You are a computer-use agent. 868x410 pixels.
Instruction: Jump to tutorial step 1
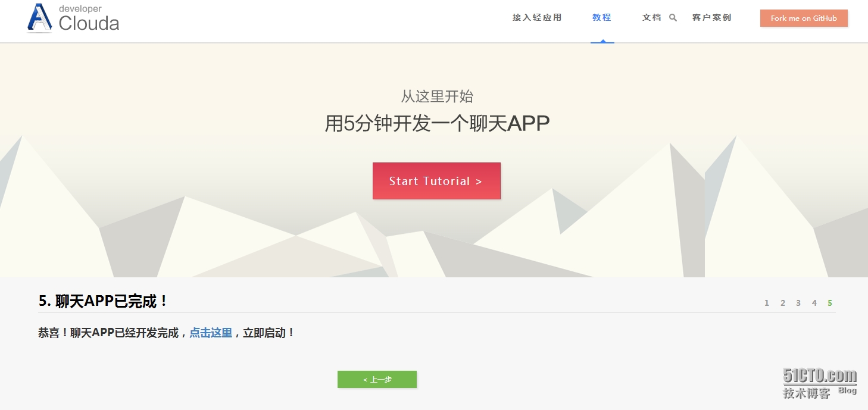[x=767, y=303]
